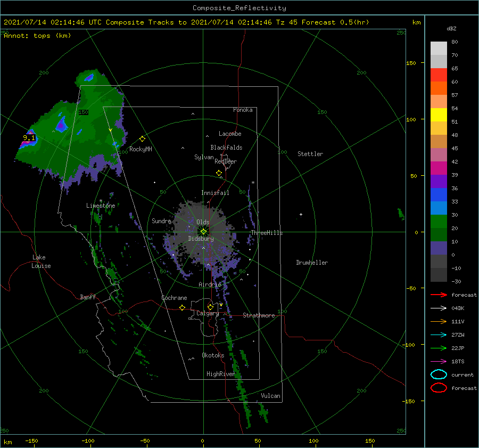The width and height of the screenshot is (479, 448).
Task: Pick the bright green 20–30 dBZ swatch
Action: [x=439, y=221]
